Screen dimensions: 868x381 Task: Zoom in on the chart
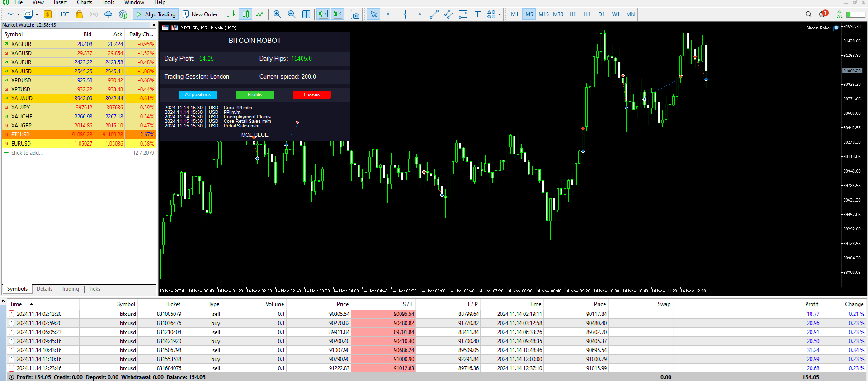tap(277, 14)
